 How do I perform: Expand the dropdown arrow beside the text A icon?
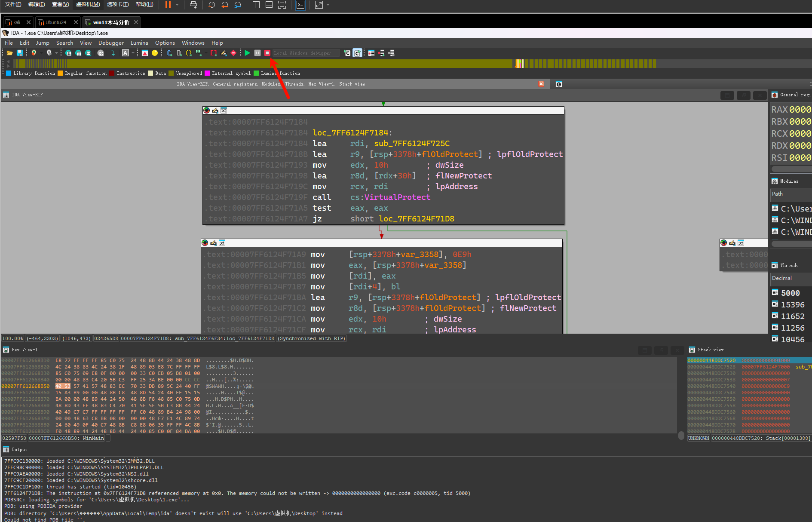[133, 53]
